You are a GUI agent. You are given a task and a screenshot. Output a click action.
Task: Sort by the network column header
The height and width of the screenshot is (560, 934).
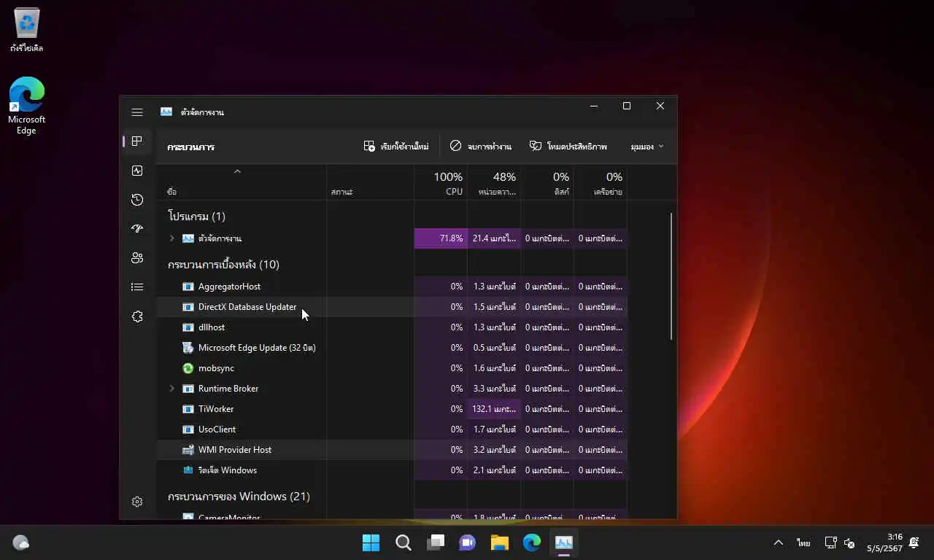pyautogui.click(x=601, y=183)
